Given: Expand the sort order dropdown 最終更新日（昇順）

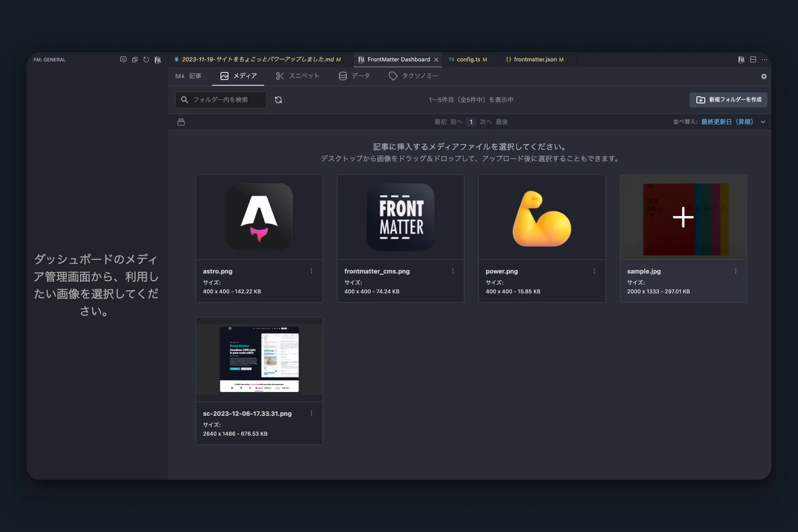Looking at the screenshot, I should tap(733, 122).
